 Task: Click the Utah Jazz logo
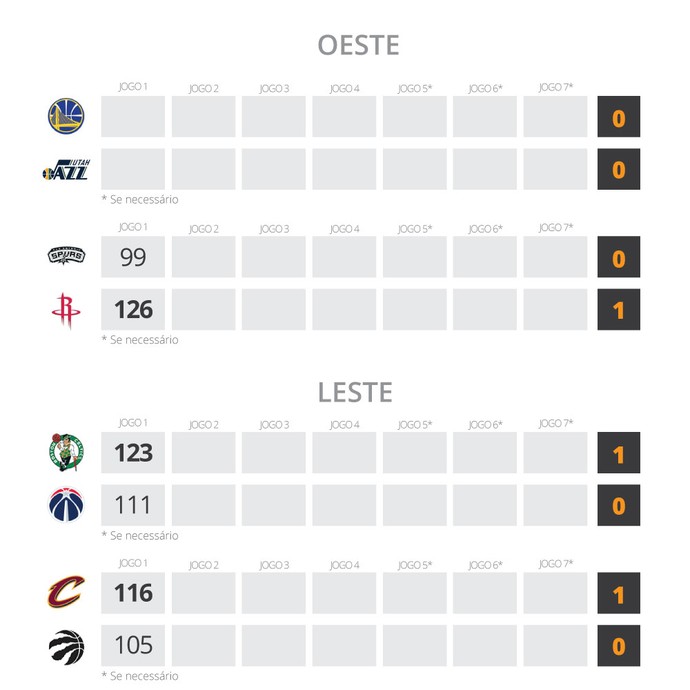tap(66, 170)
